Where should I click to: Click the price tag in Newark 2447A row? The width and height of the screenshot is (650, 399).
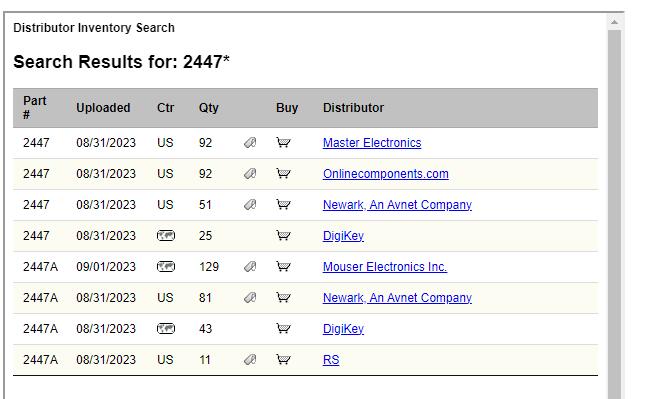pos(250,297)
